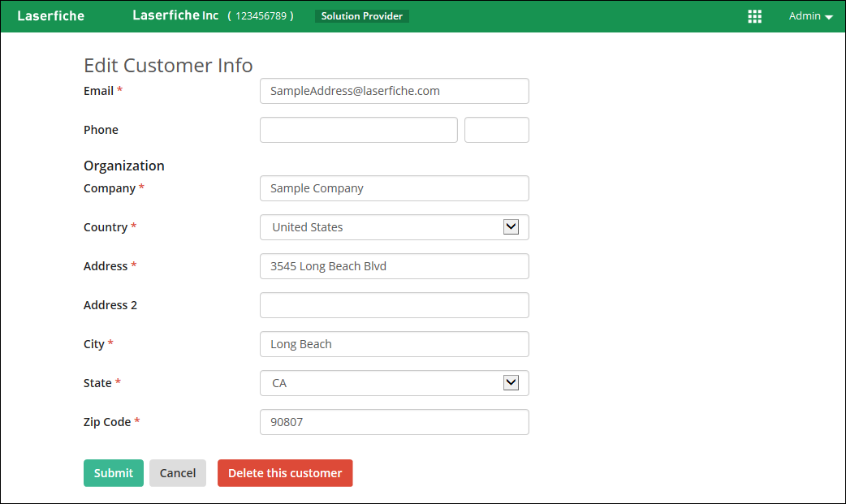
Task: Click into the Email field
Action: click(x=395, y=91)
